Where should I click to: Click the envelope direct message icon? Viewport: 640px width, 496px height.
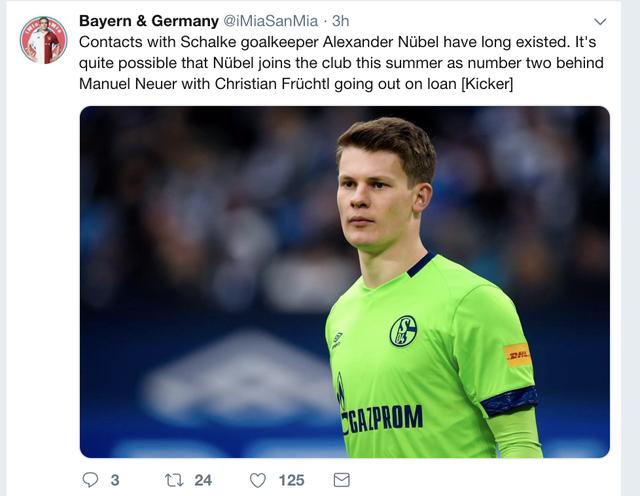tap(341, 480)
